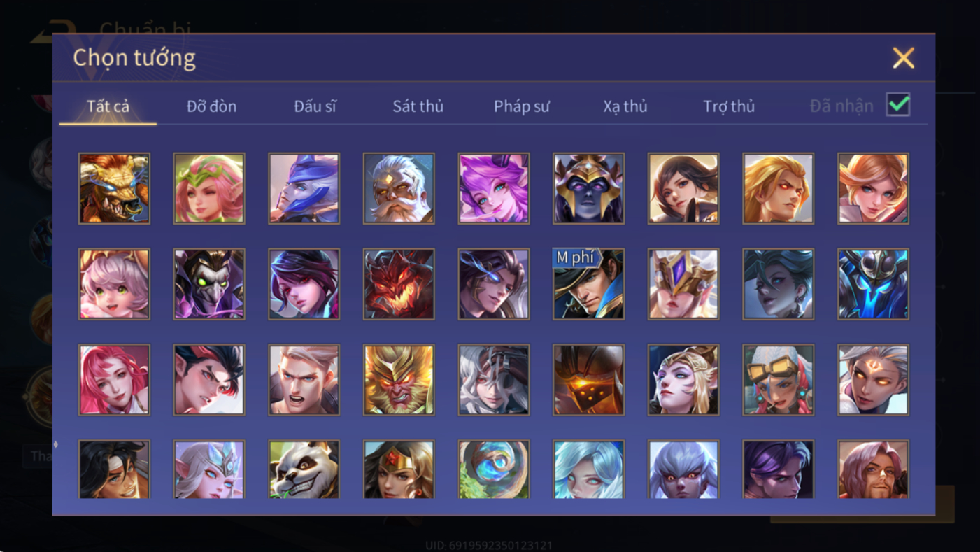Filter heroes by Pháp sư
The image size is (980, 552).
point(522,106)
